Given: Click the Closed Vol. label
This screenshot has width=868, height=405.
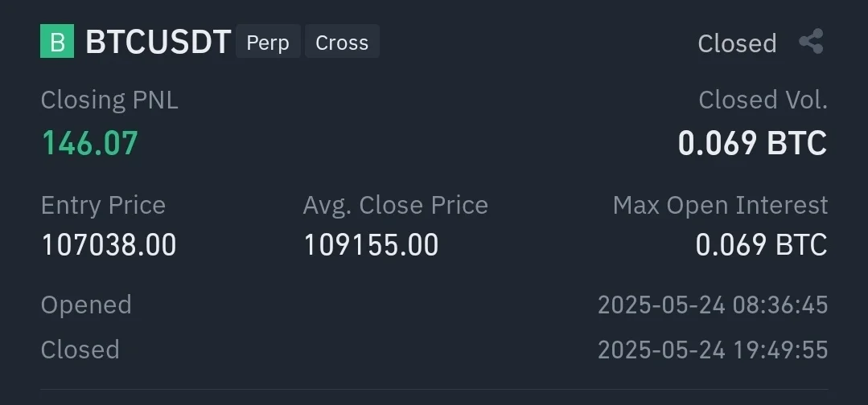Looking at the screenshot, I should click(763, 100).
